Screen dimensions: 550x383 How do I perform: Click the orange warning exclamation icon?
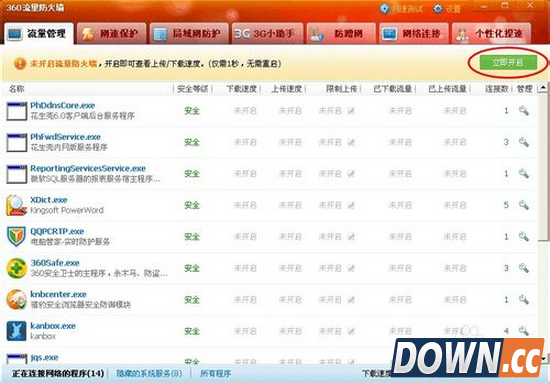[20, 63]
